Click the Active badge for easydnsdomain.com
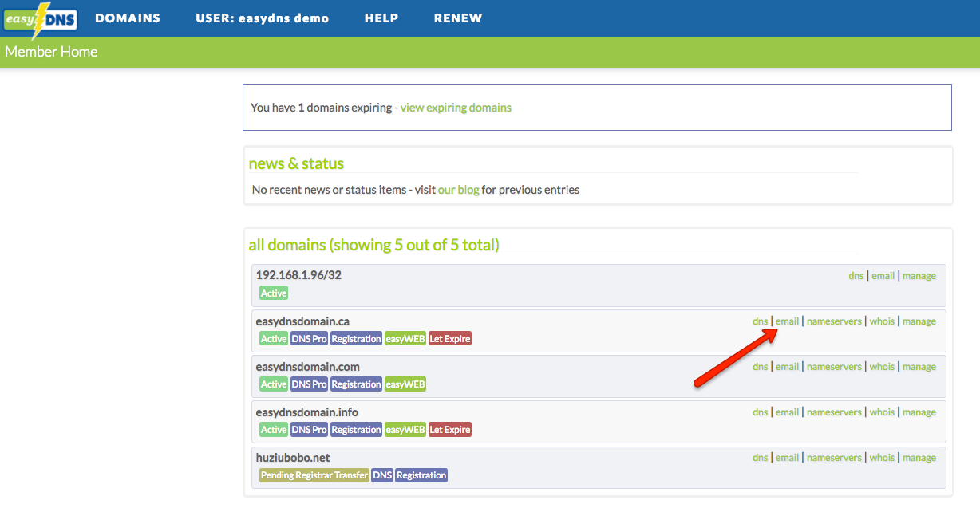 (x=274, y=384)
